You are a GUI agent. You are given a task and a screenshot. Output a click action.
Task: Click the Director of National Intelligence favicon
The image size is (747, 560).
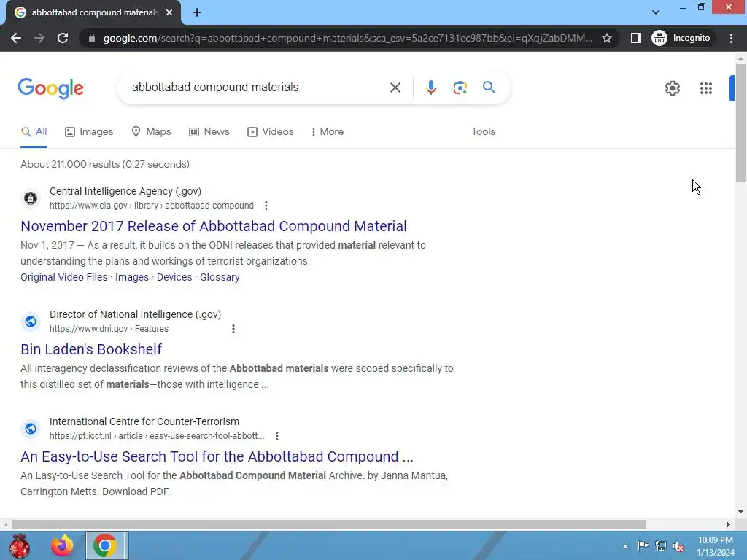31,322
